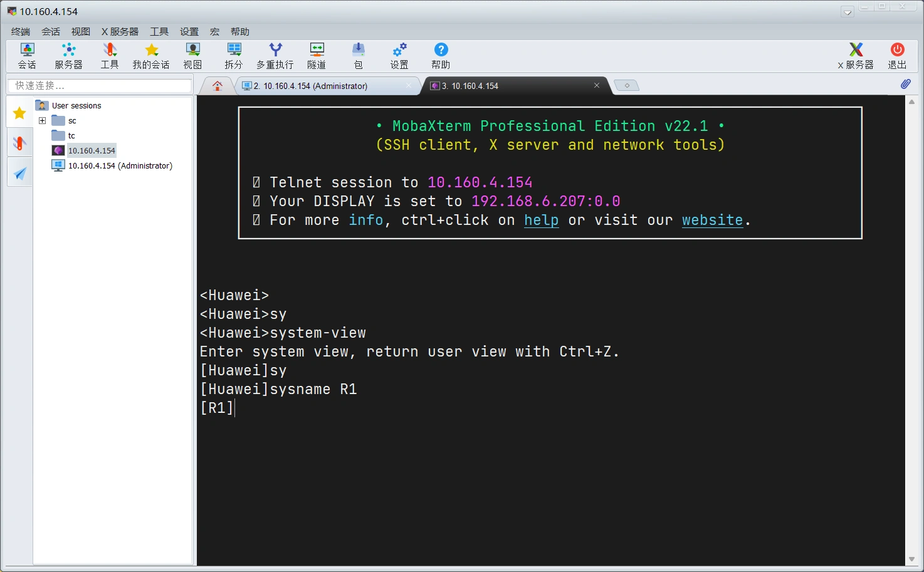Close the 3. 10.160.4.154 tab
924x572 pixels.
(597, 85)
